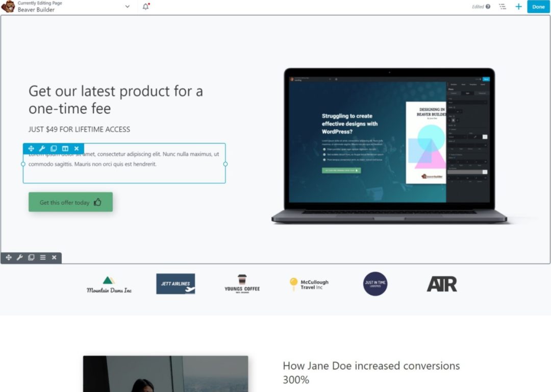The height and width of the screenshot is (392, 551).
Task: Click the text module move handle icon
Action: (x=31, y=149)
